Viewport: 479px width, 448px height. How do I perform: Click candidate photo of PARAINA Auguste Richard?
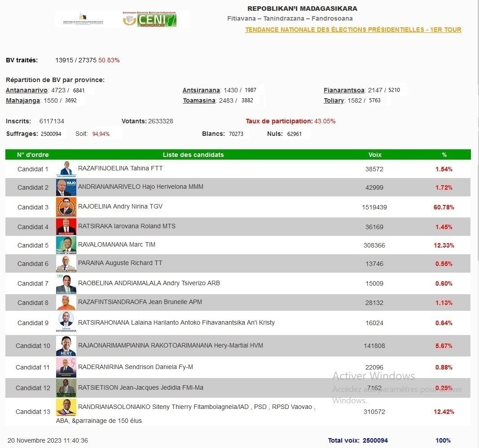point(66,264)
